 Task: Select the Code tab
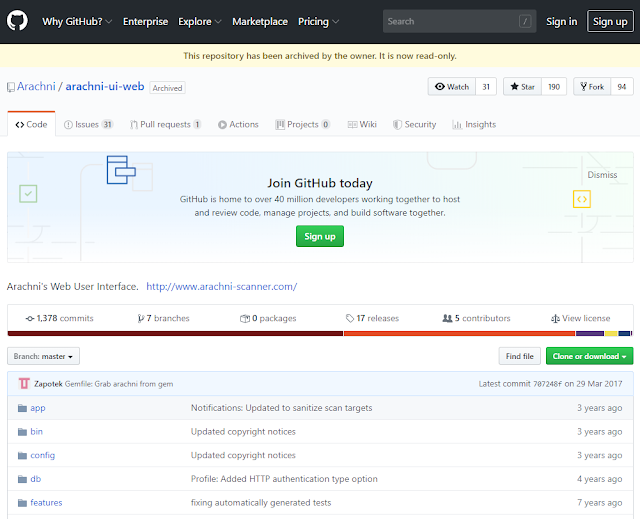pyautogui.click(x=31, y=124)
